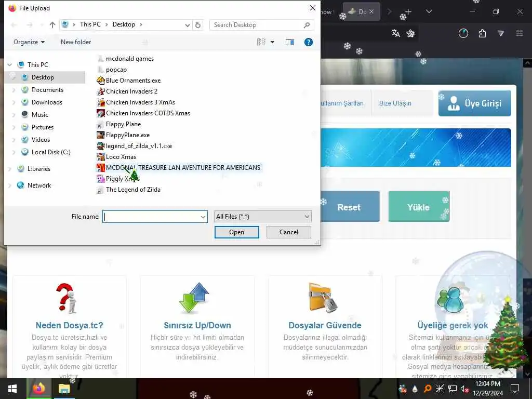This screenshot has width=532, height=399.
Task: Click the bookmark star icon in Firefox
Action: [410, 33]
